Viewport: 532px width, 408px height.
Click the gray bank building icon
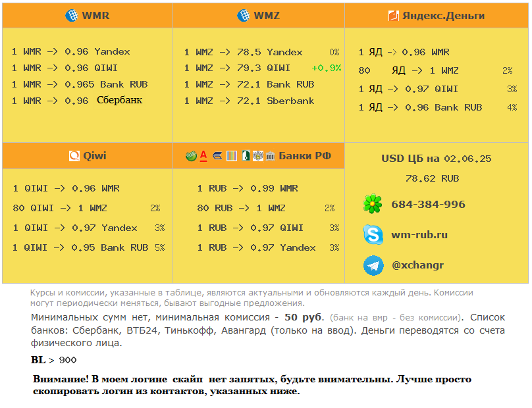point(271,156)
